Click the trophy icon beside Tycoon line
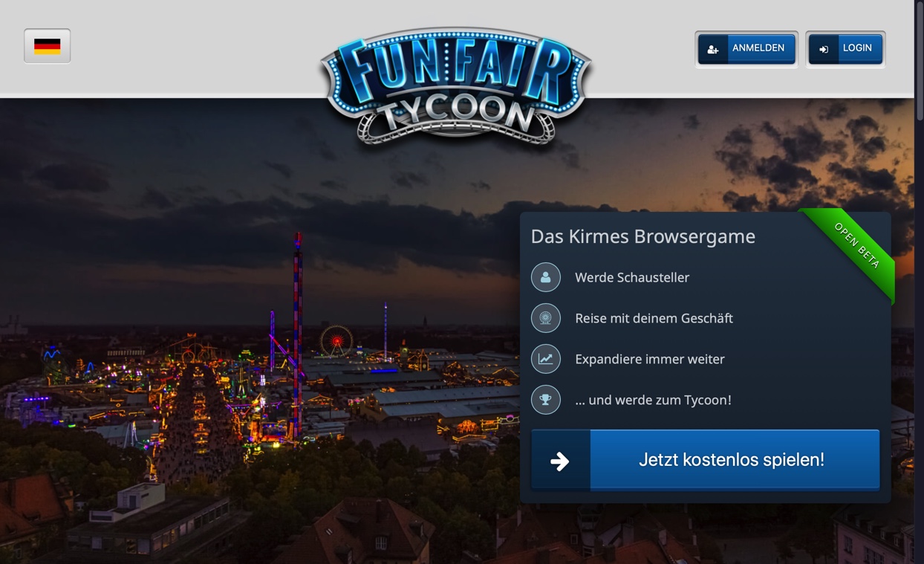This screenshot has width=924, height=564. (x=545, y=400)
